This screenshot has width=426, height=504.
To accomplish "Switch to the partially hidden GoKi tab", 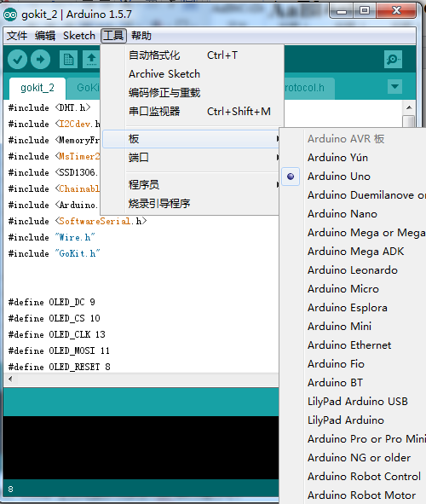I will coord(83,88).
